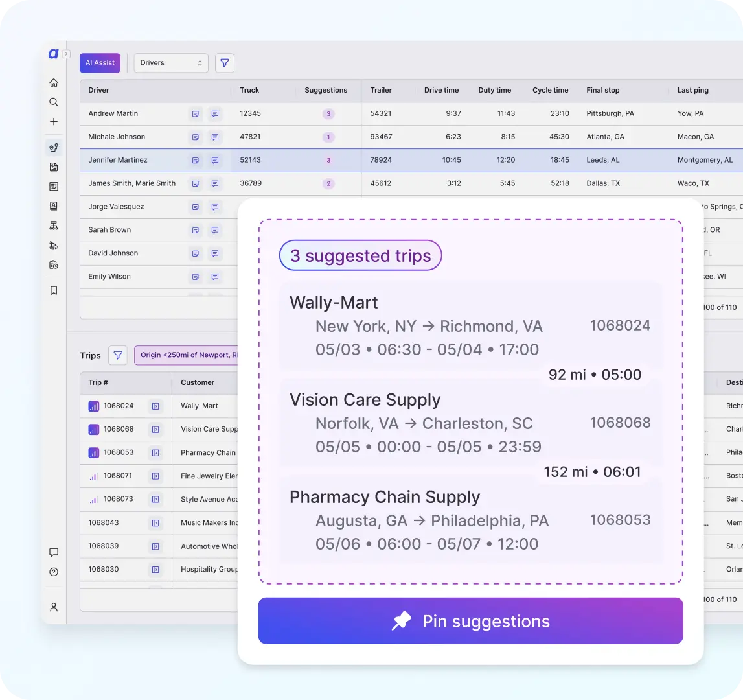
Task: Click the match score icon for trip 1068024
Action: point(94,406)
